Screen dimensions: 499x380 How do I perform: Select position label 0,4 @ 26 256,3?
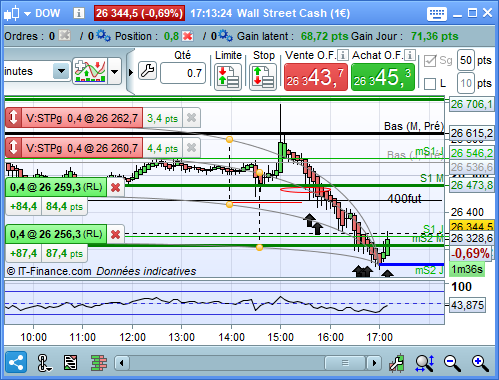coord(56,234)
